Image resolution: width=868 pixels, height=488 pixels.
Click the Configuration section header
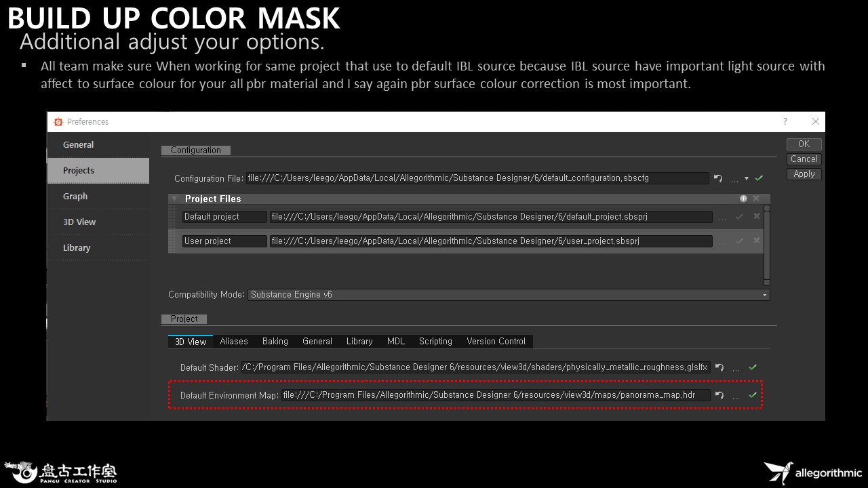pos(196,150)
